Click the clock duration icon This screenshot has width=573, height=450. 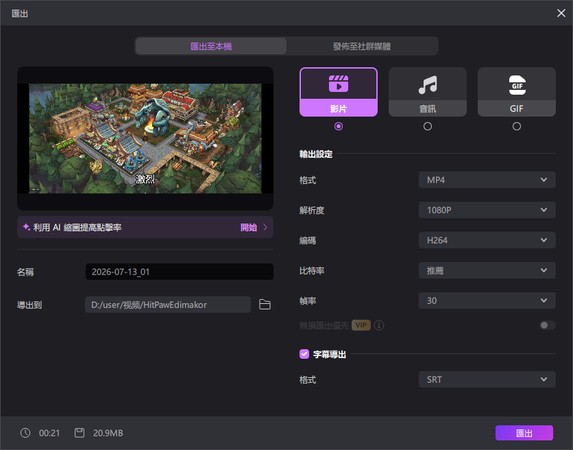pos(25,433)
